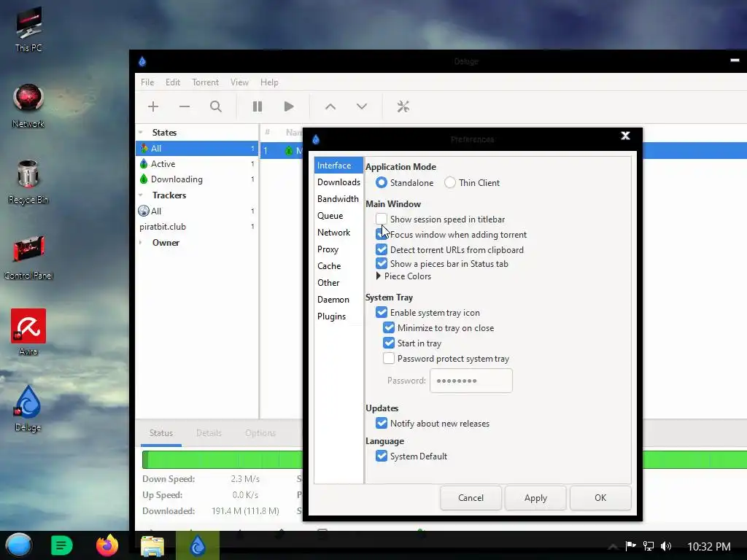Toggle Start in tray checkbox
Viewport: 747px width, 560px height.
389,343
